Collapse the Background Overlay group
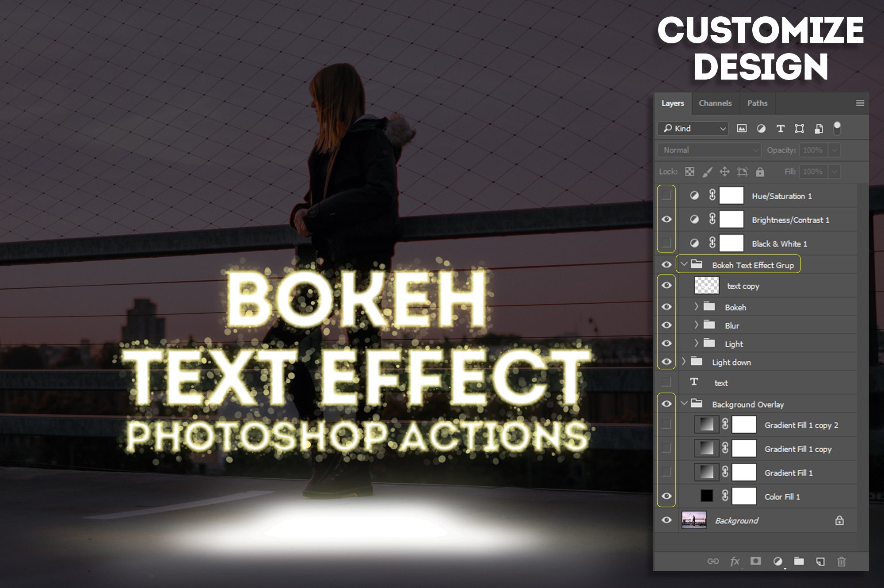 pyautogui.click(x=684, y=403)
